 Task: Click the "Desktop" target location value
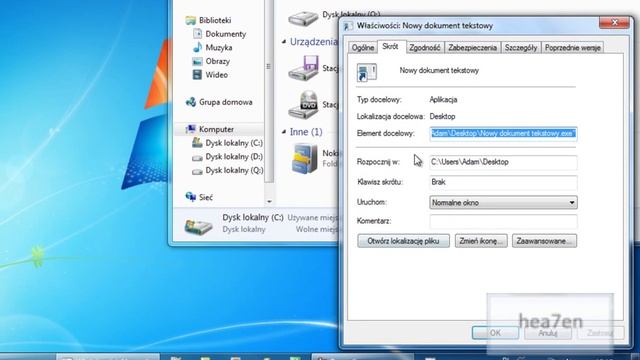tap(442, 116)
